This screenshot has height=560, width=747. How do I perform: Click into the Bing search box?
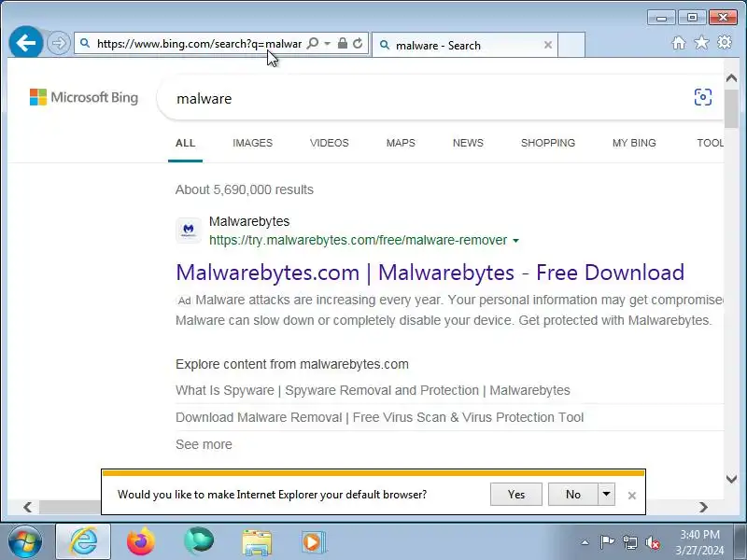pyautogui.click(x=429, y=98)
